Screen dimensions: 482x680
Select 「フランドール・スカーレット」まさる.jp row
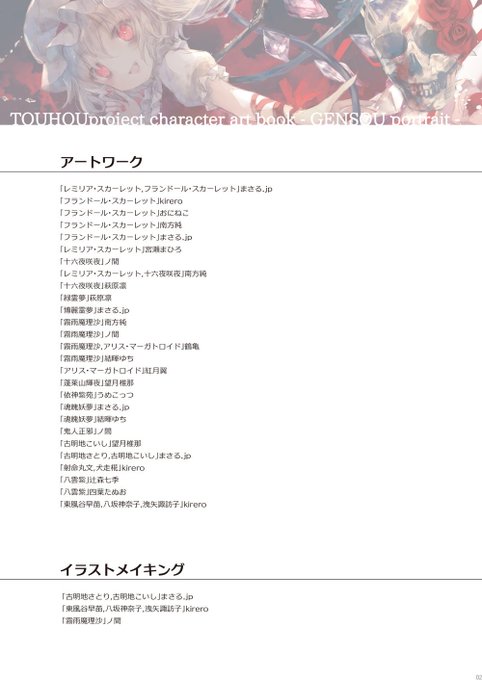click(x=126, y=237)
